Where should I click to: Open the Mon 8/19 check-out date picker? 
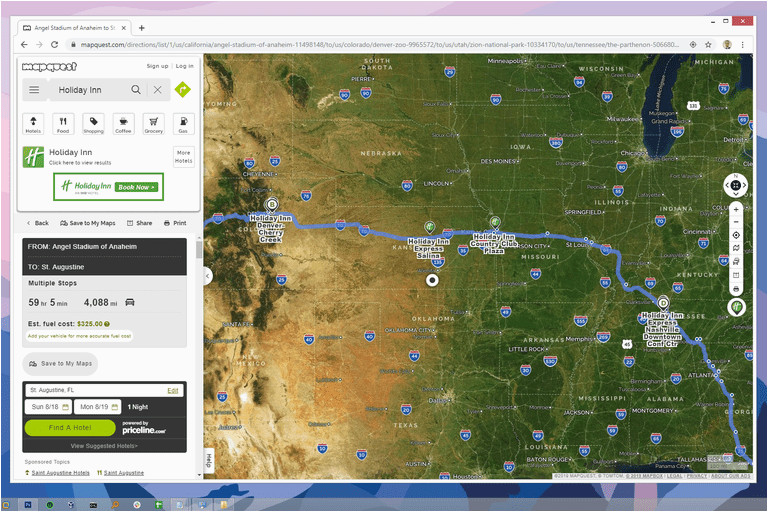tap(97, 407)
